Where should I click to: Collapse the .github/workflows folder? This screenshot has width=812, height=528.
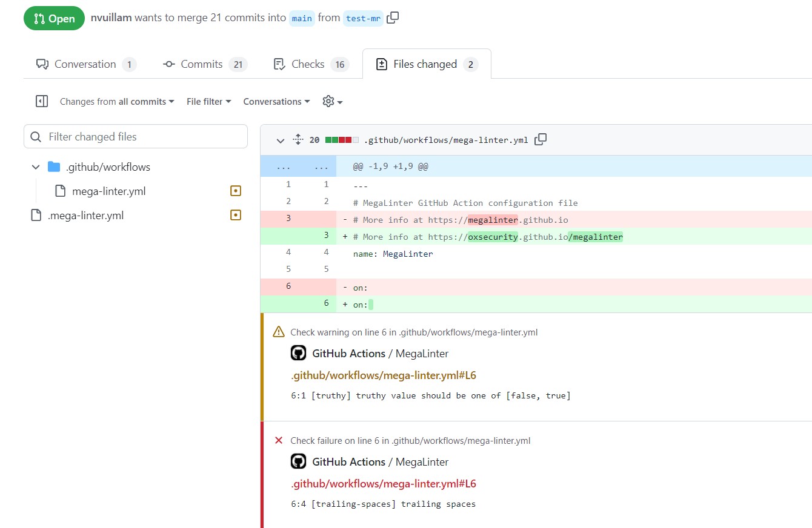tap(36, 167)
